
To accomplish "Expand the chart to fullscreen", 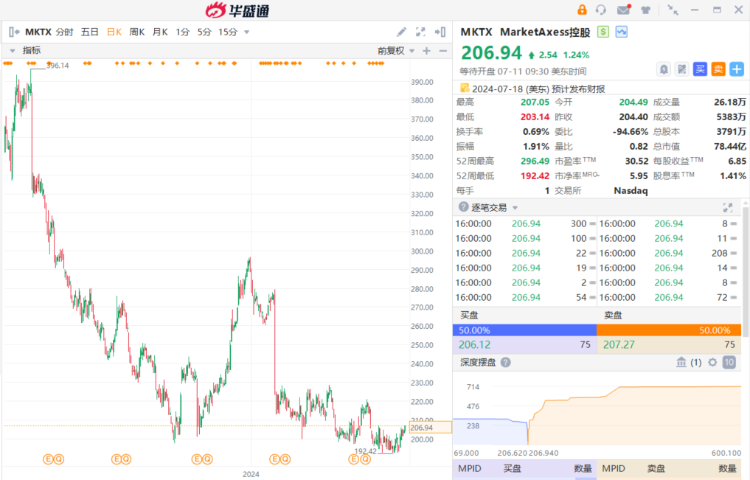I will pos(420,32).
